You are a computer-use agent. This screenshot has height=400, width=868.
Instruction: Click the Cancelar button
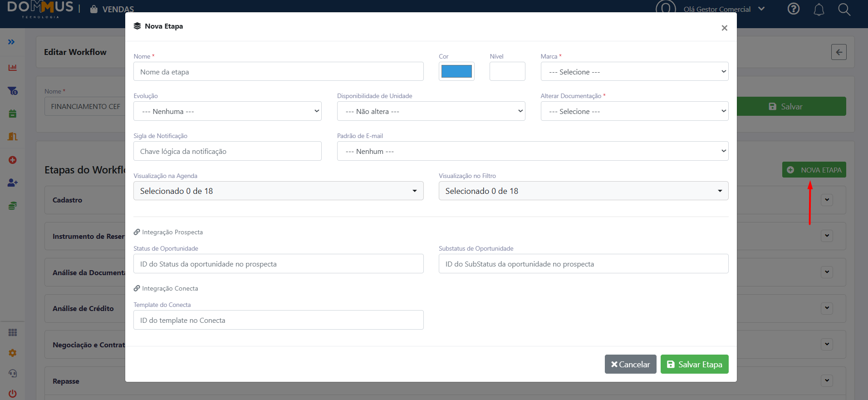click(630, 364)
